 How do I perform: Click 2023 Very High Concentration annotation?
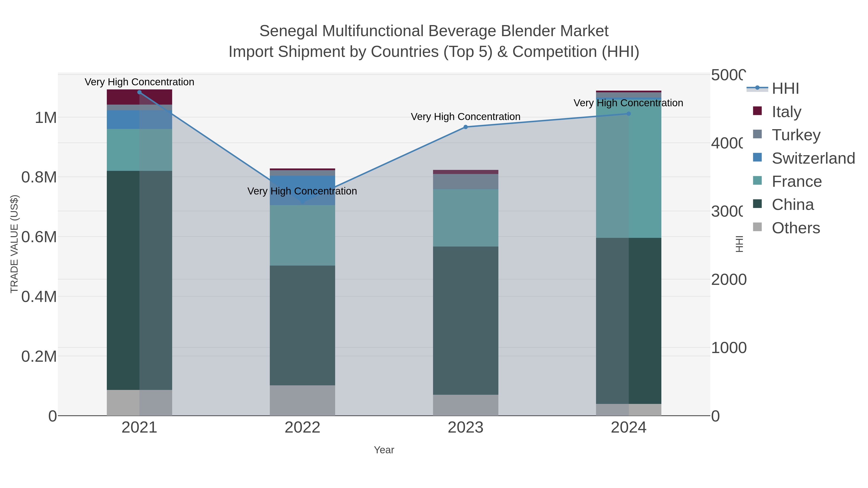point(466,117)
